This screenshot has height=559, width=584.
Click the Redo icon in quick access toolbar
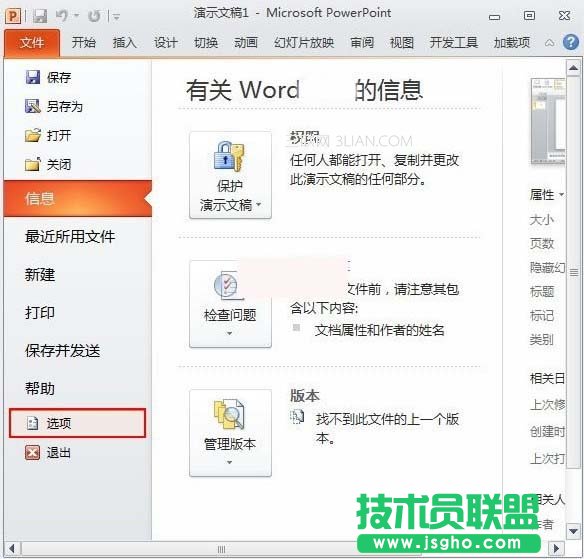[94, 16]
